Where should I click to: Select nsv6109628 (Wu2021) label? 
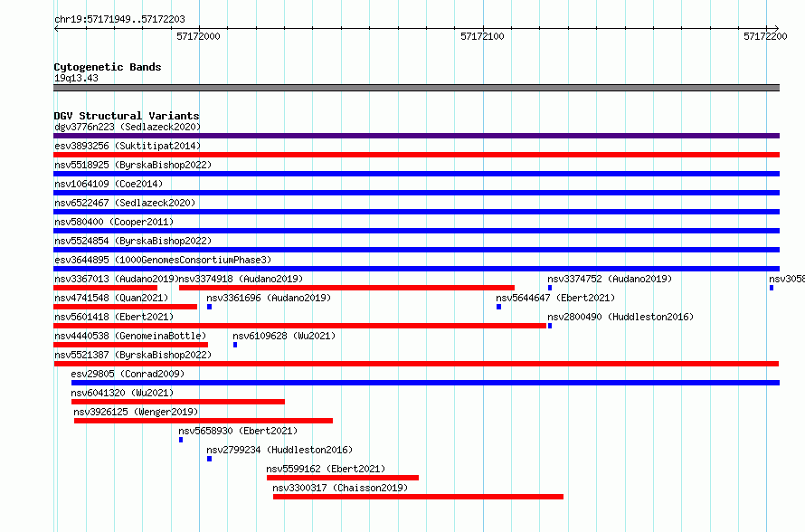[x=284, y=336]
